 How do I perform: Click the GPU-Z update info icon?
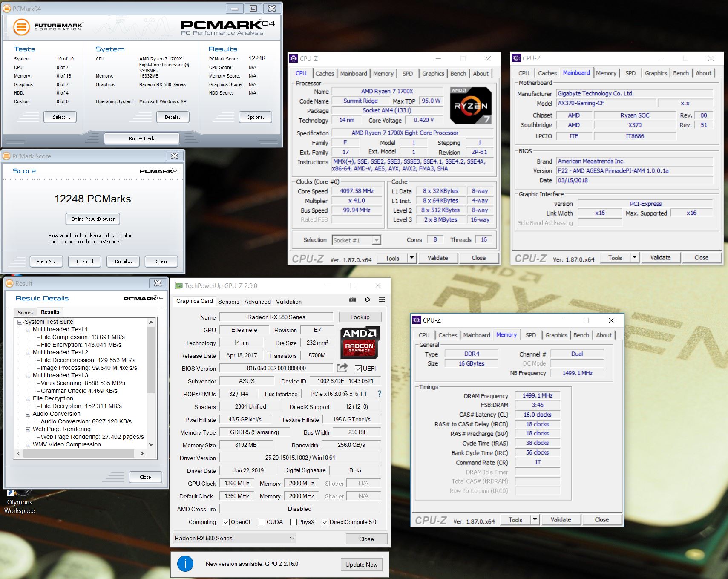pos(185,564)
